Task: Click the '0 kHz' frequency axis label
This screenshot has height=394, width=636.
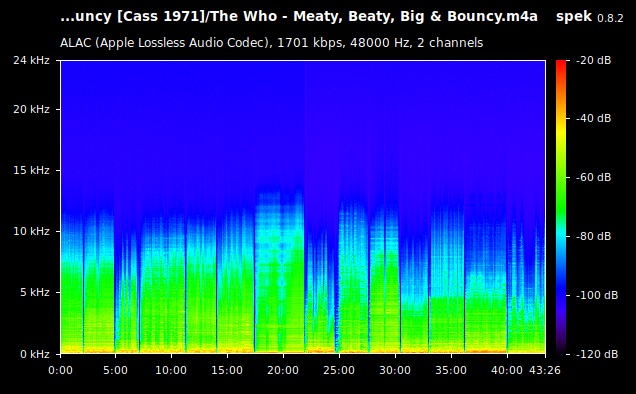Action: click(x=35, y=355)
